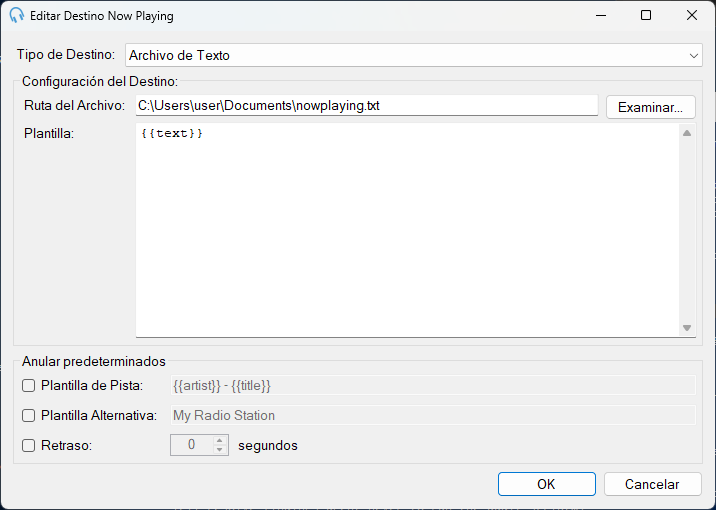The width and height of the screenshot is (716, 510).
Task: Click the Tipo de Destino label
Action: [66, 54]
